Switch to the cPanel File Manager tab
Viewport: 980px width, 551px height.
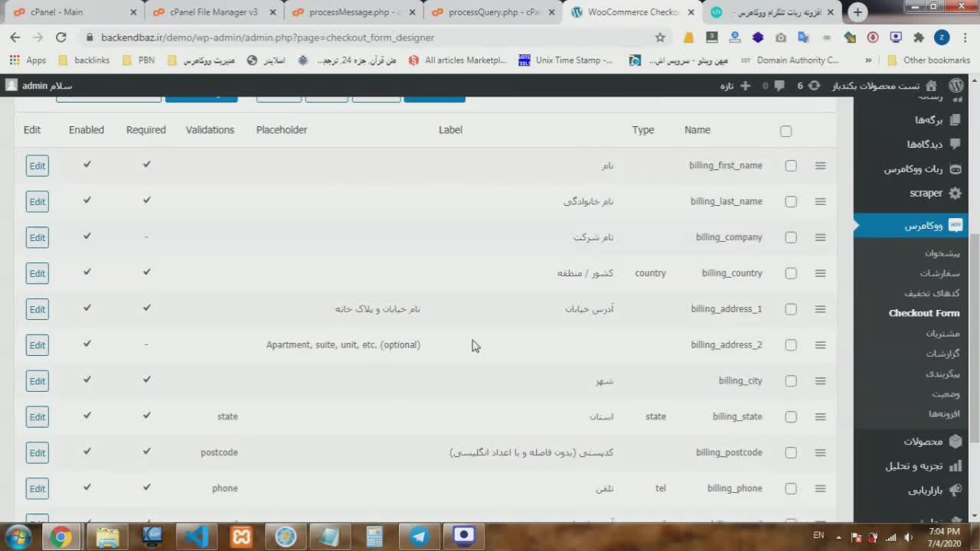coord(213,12)
